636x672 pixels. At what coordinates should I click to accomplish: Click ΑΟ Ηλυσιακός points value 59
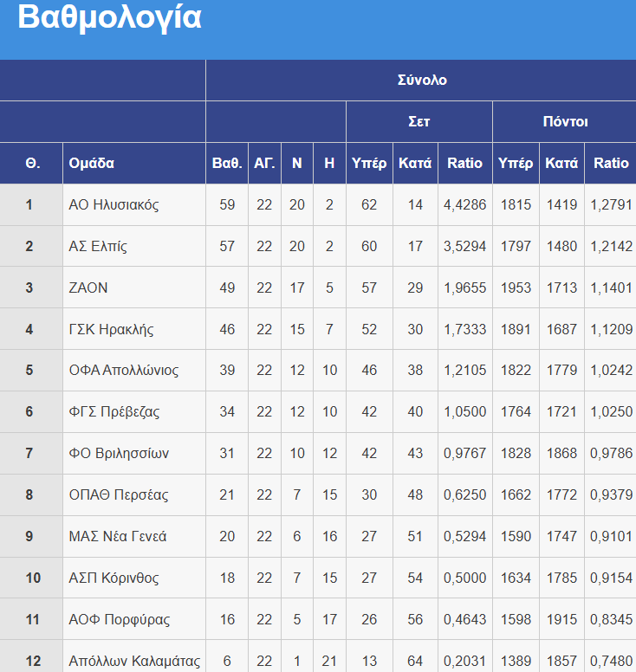227,205
